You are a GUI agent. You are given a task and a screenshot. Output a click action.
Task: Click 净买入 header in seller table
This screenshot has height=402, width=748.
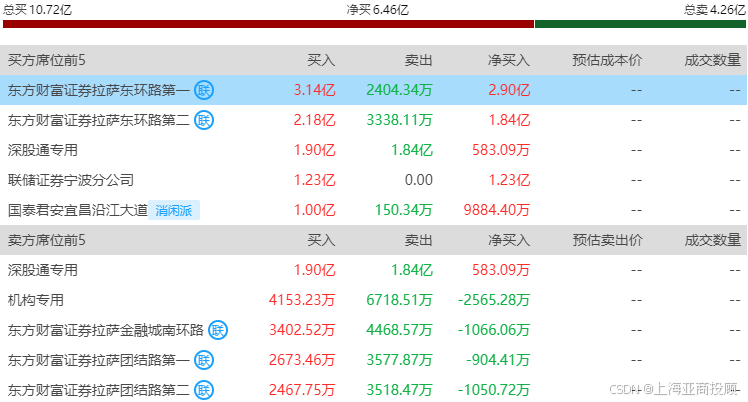(x=509, y=240)
